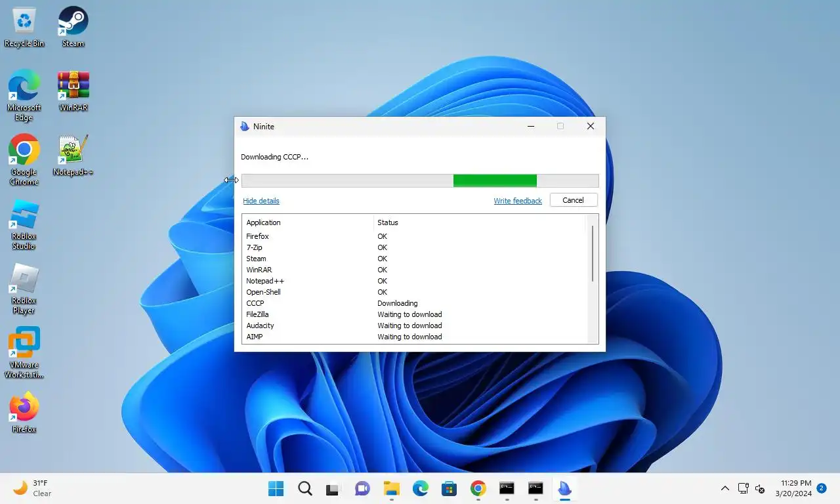Open taskbar Search
Viewport: 840px width, 504px height.
coord(305,488)
